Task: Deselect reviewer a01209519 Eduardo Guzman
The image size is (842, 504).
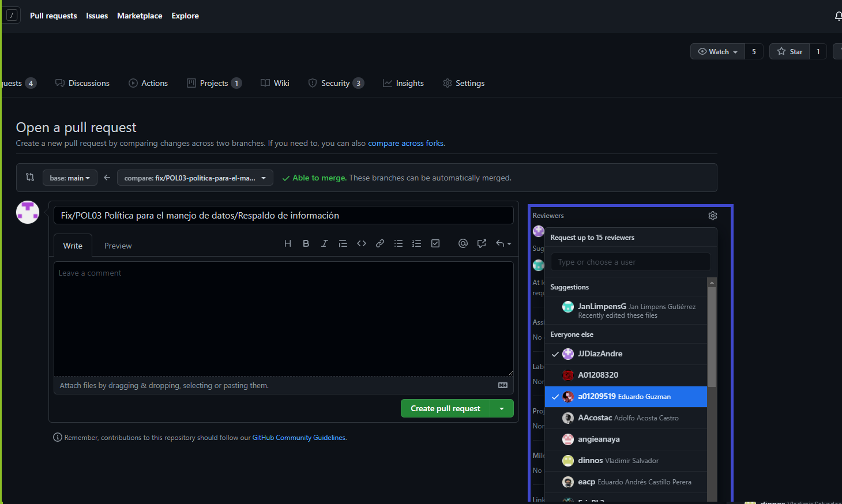Action: coord(626,397)
